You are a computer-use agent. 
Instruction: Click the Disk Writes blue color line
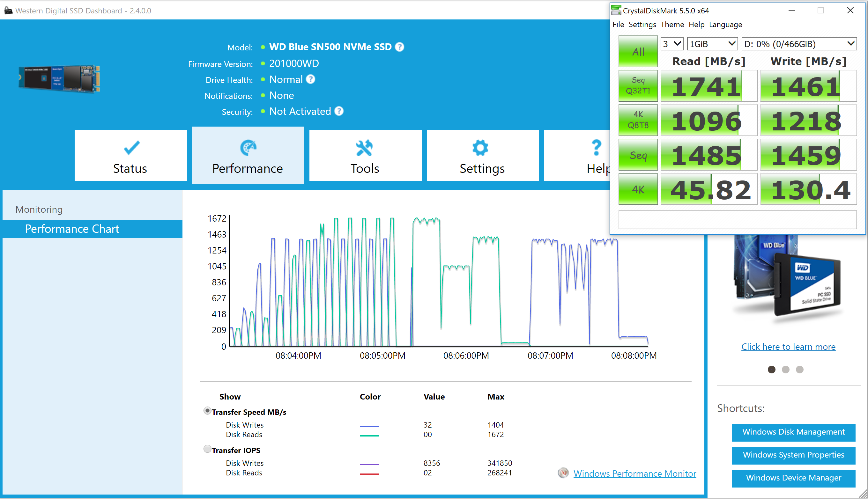click(x=369, y=426)
